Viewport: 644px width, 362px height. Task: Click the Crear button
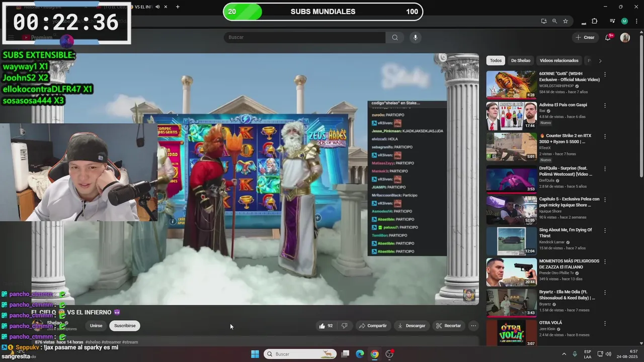point(585,37)
